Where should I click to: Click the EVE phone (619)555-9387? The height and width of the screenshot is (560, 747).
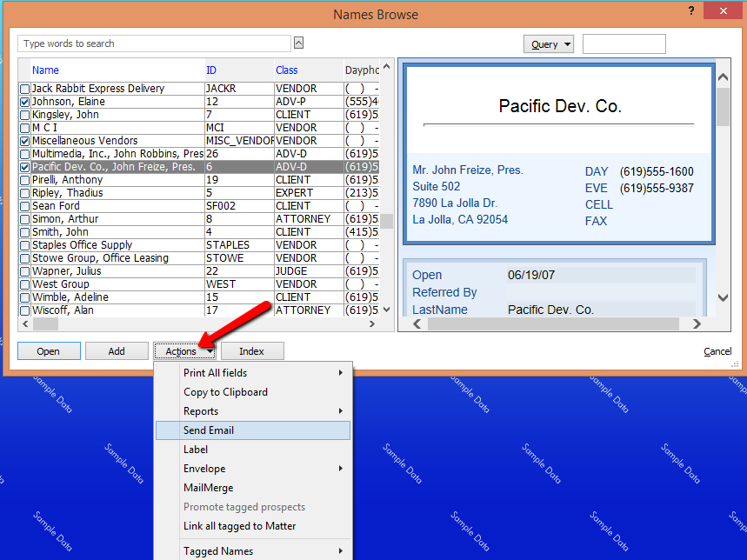point(657,188)
